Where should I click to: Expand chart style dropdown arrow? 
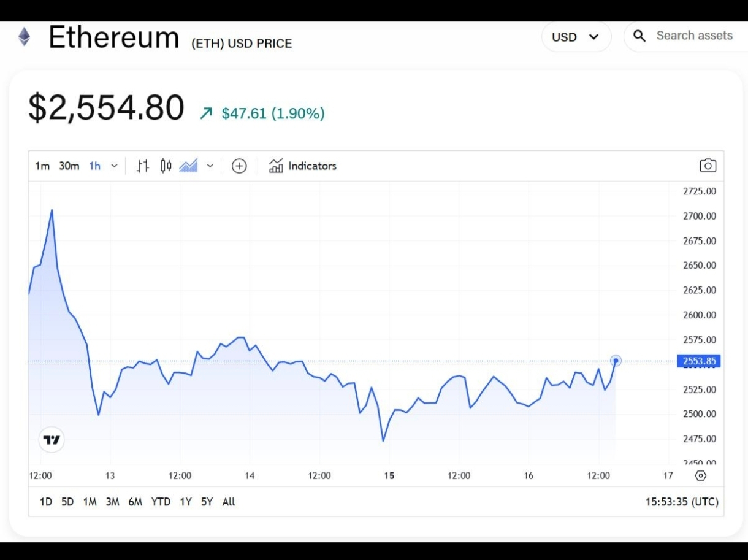pos(210,166)
